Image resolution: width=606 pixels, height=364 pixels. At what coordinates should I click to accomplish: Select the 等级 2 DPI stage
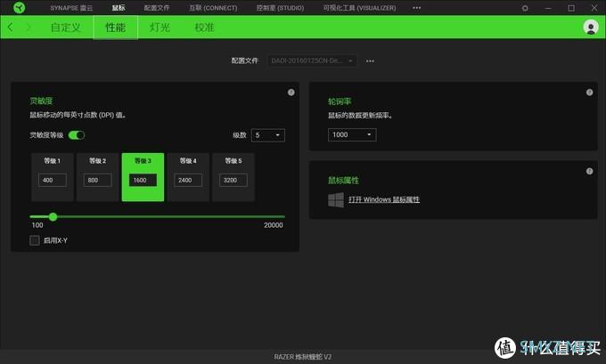[97, 177]
